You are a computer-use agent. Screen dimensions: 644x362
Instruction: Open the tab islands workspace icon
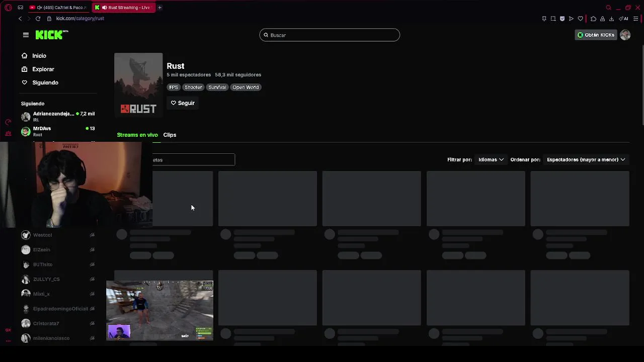[x=20, y=8]
